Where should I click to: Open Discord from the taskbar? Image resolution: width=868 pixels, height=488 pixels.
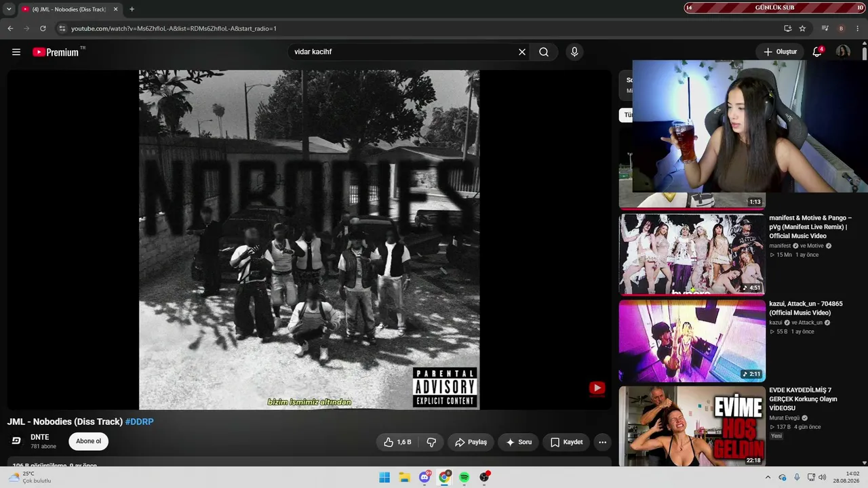[x=425, y=477]
